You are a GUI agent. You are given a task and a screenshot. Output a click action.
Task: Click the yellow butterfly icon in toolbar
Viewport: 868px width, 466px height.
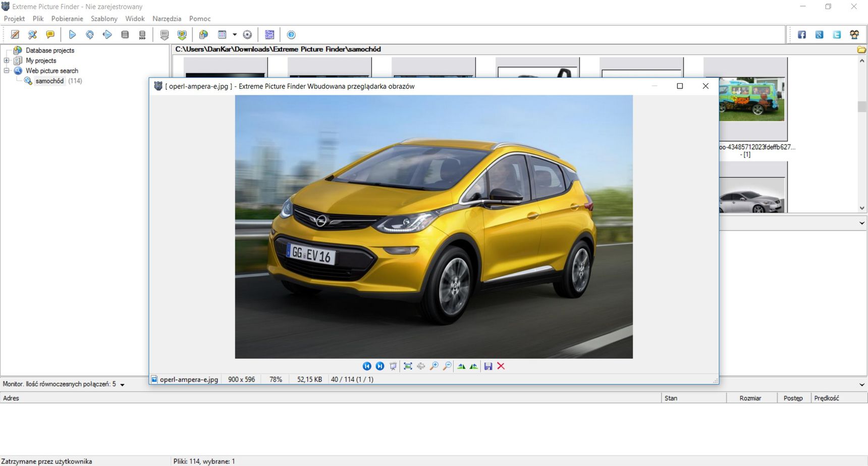tap(854, 35)
